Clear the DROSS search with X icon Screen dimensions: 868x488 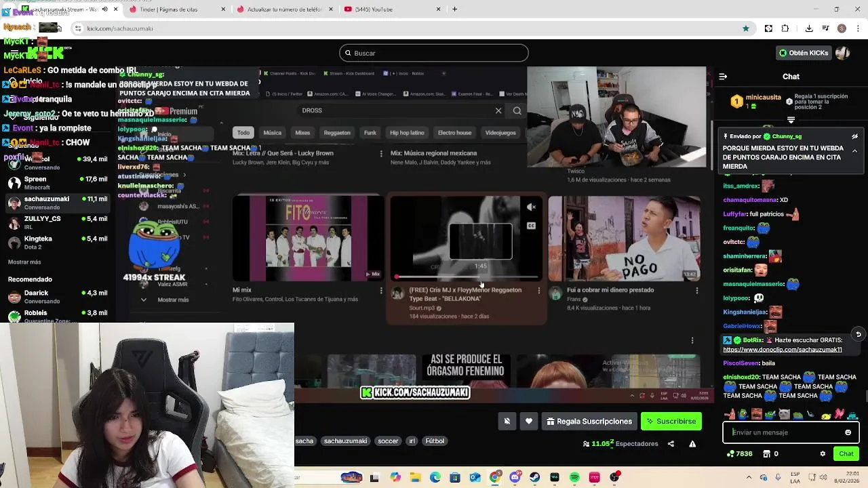[498, 110]
